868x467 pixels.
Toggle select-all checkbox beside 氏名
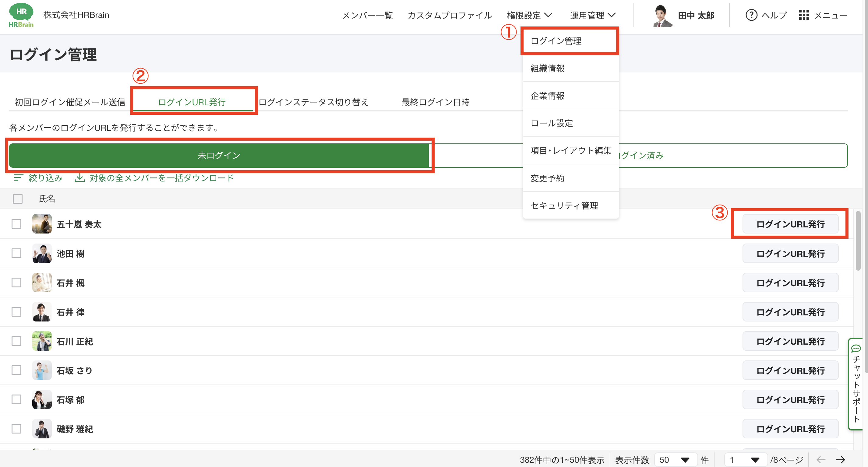[18, 199]
